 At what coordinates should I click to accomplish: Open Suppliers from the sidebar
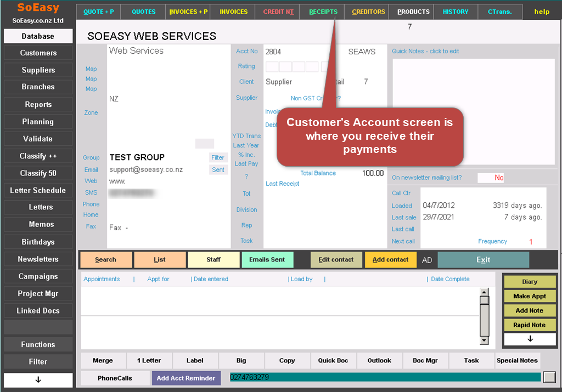(x=38, y=70)
